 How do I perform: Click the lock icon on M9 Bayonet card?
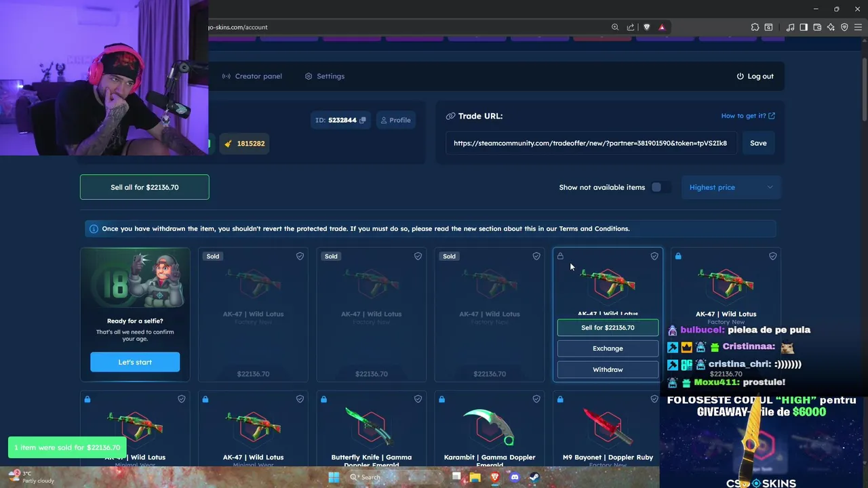click(x=559, y=399)
